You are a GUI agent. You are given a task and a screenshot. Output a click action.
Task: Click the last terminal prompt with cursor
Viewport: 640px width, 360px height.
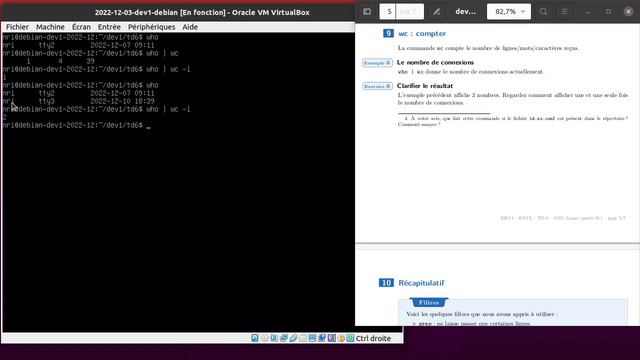77,125
